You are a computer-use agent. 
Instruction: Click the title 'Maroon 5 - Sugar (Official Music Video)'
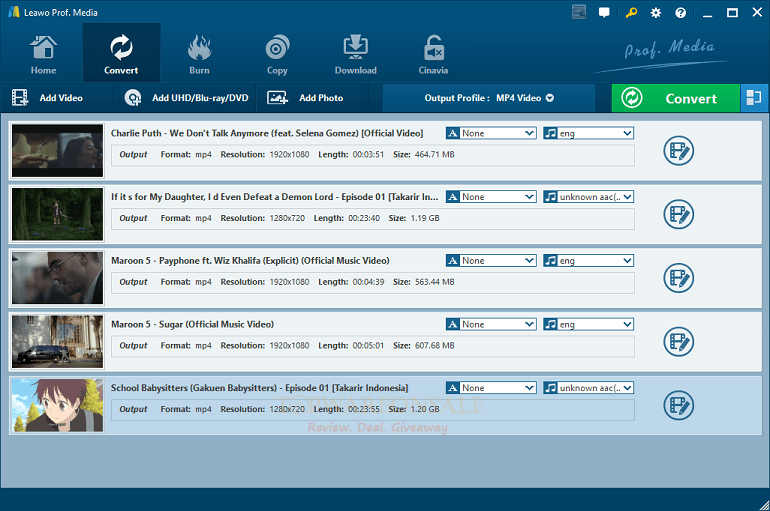[192, 324]
